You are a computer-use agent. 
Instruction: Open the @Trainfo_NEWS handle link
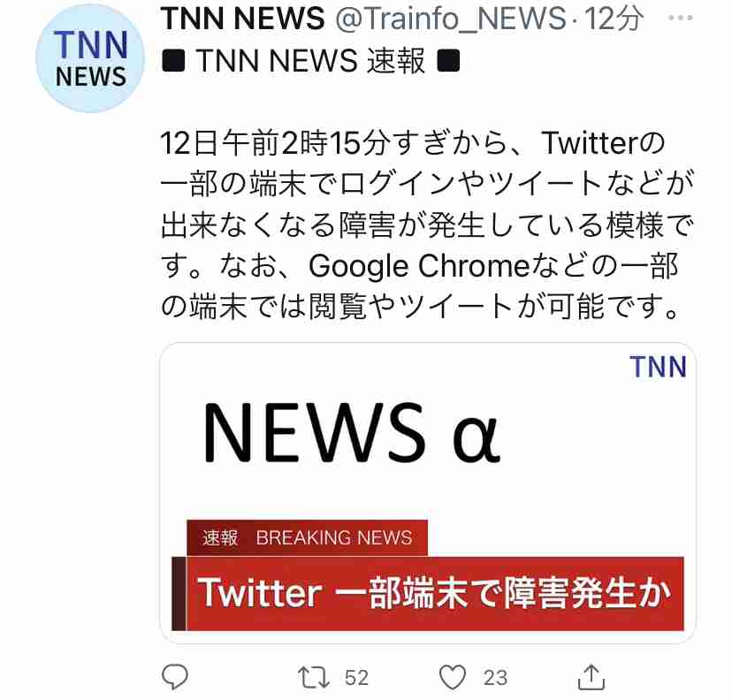[451, 19]
